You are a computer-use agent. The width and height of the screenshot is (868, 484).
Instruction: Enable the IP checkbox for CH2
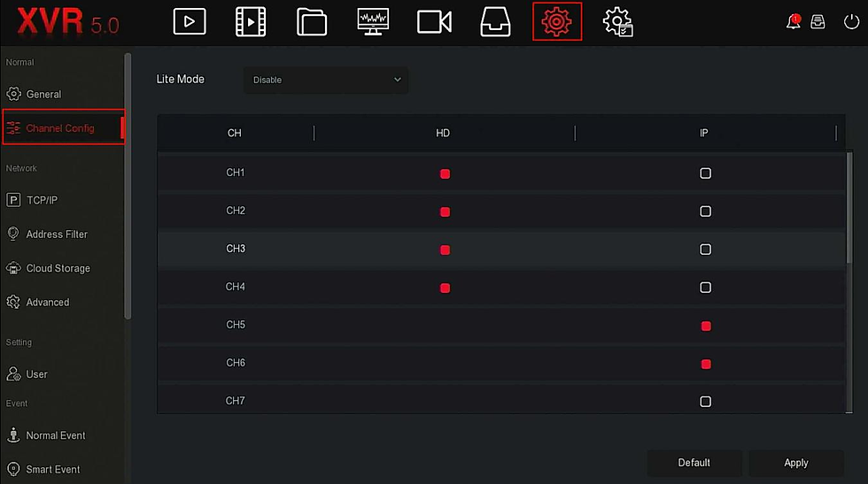click(x=705, y=211)
